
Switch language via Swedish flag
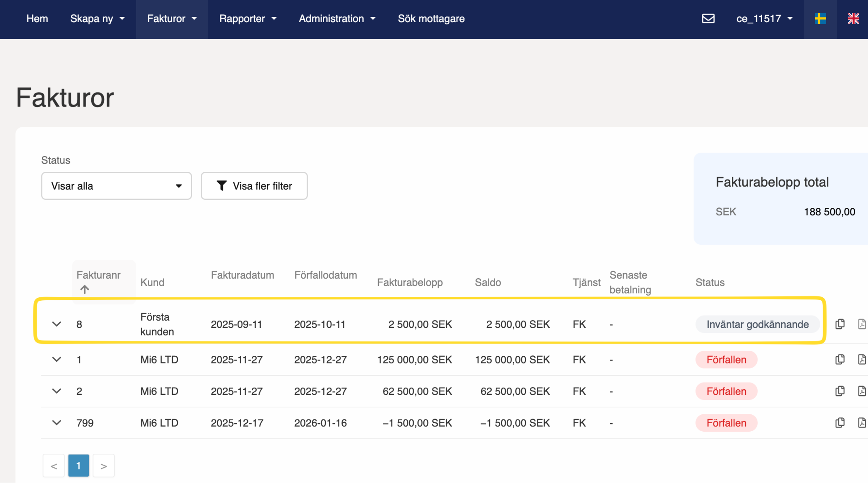[x=820, y=19]
